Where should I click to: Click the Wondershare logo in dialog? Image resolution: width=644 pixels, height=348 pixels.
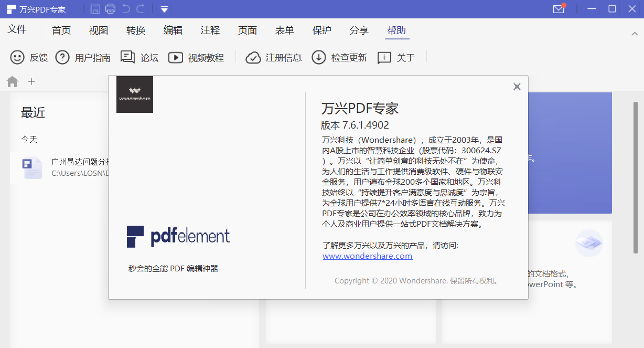pos(135,94)
